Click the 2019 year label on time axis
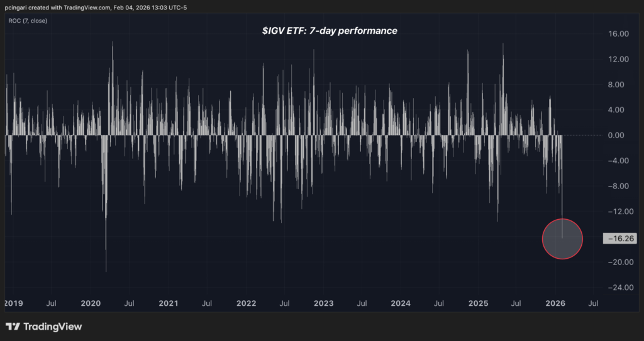Viewport: 644px width, 341px height. tap(13, 303)
